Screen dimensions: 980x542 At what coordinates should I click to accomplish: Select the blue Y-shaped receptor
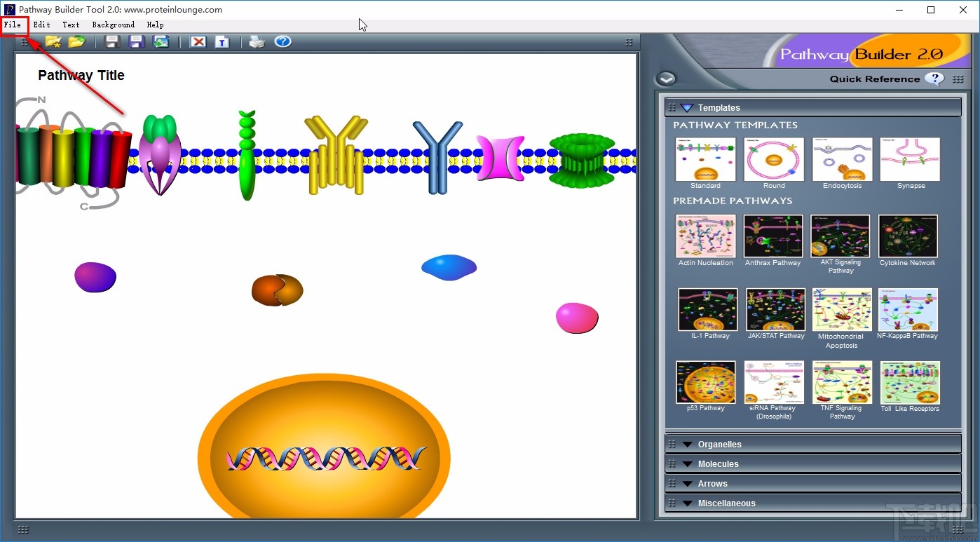[438, 157]
